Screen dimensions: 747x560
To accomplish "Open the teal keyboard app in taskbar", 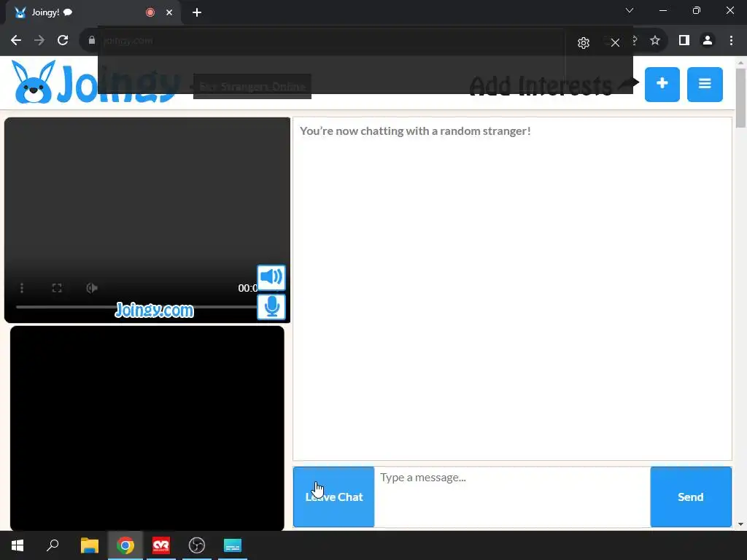I will pos(233,545).
